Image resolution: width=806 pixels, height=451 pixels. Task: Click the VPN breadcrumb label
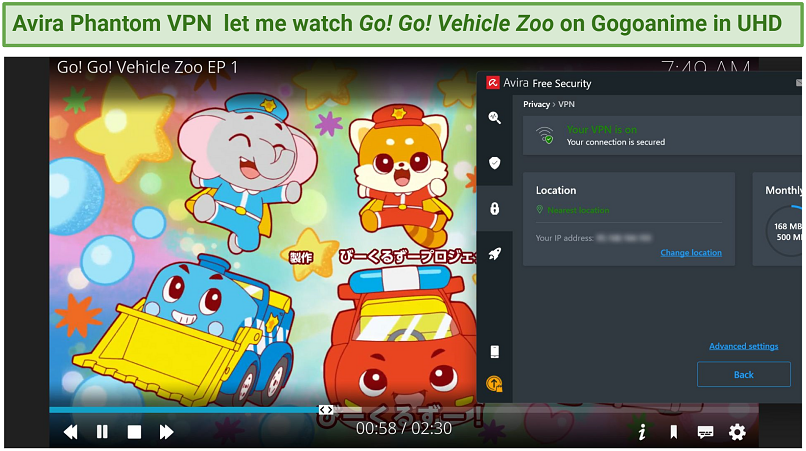point(566,104)
